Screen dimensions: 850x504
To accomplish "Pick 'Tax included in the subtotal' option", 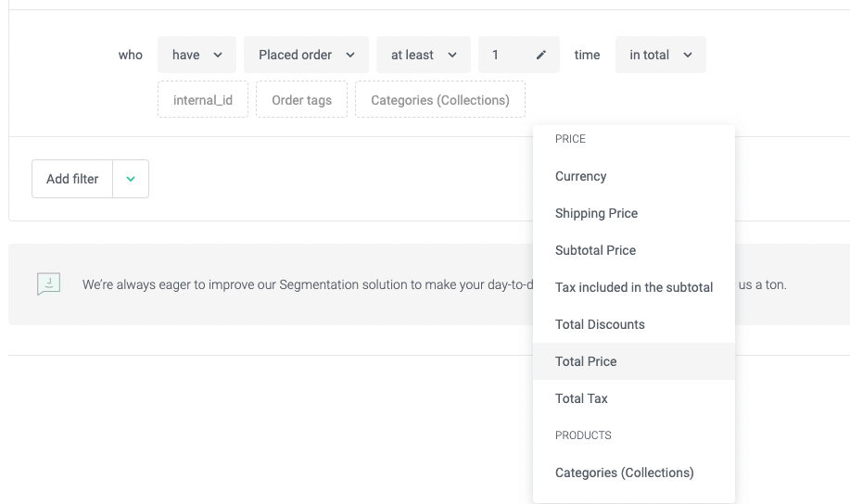I will [634, 287].
